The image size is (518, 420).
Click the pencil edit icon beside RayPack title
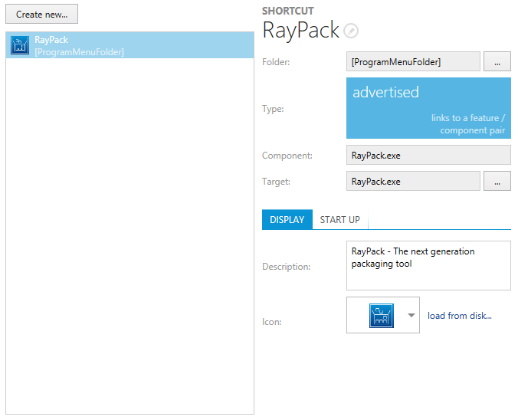click(351, 31)
